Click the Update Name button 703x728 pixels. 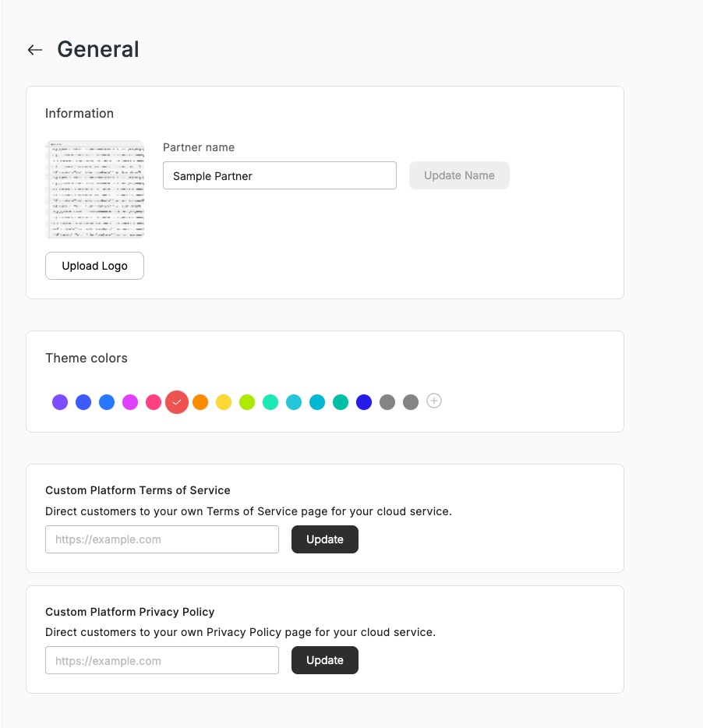[459, 175]
